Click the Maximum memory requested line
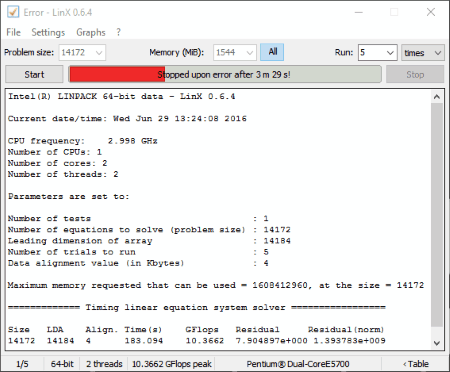The height and width of the screenshot is (372, 450). click(x=216, y=286)
